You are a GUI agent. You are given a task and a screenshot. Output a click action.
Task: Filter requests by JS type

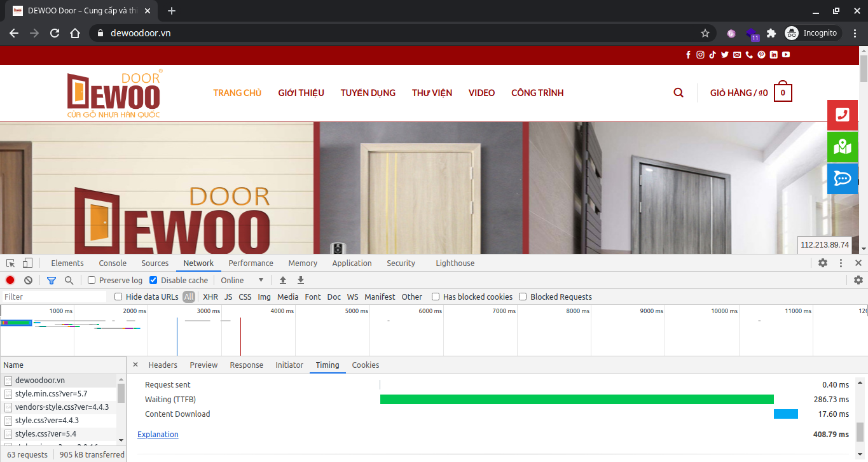click(228, 297)
